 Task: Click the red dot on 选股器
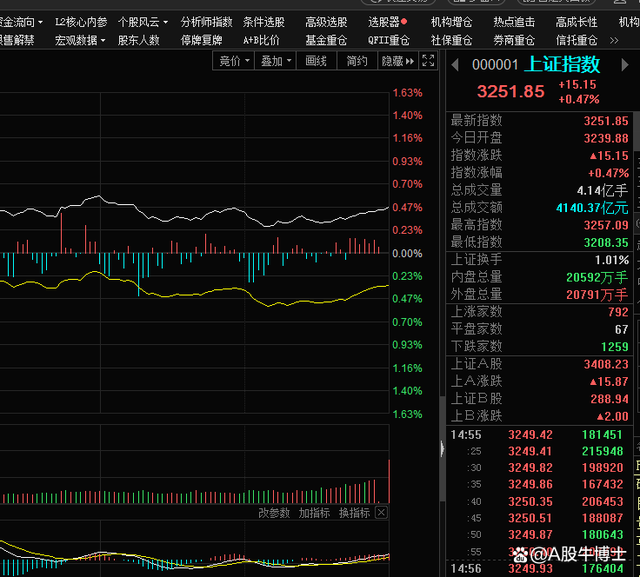pos(404,21)
